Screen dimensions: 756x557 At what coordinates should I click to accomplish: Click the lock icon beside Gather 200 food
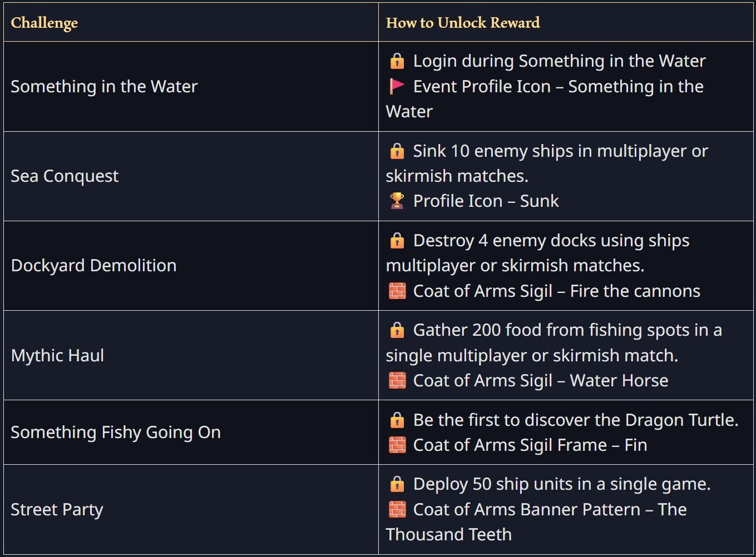click(397, 330)
